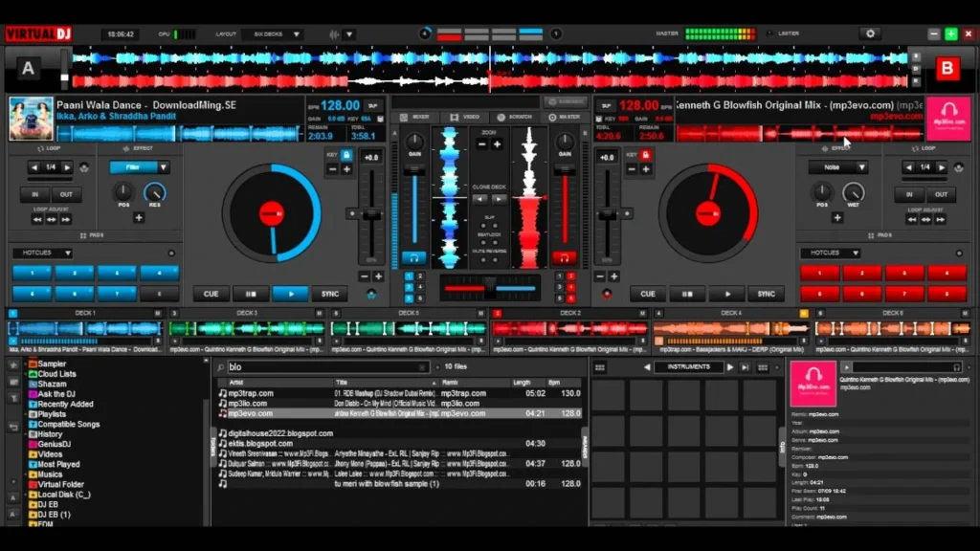Viewport: 980px width, 551px height.
Task: Open Sampler folder in browser tree
Action: [52, 364]
